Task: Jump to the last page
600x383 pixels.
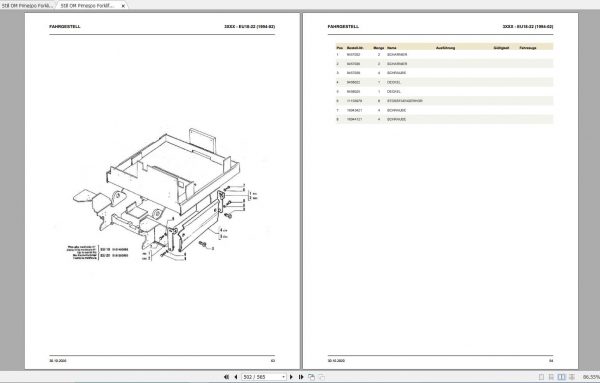Action: [x=301, y=377]
